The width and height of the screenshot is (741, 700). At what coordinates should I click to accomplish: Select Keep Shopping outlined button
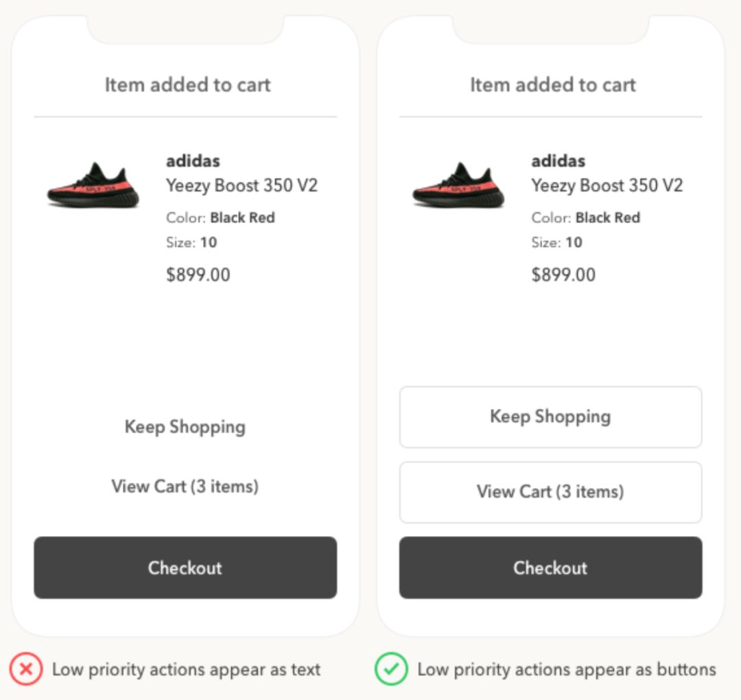550,417
